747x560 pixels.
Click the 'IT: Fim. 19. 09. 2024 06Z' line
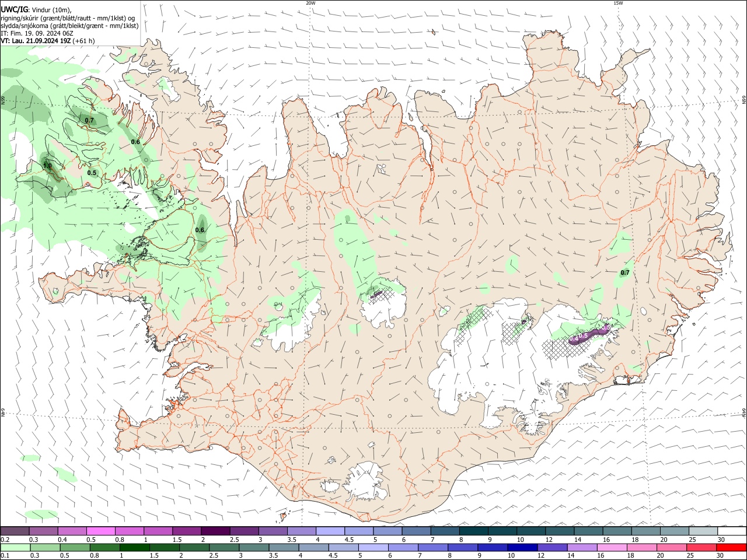pyautogui.click(x=37, y=33)
